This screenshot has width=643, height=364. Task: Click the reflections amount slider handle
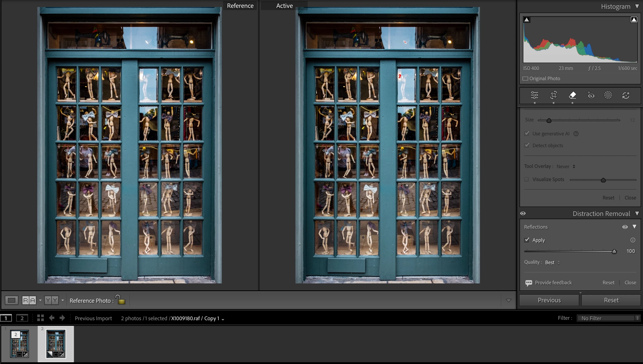614,251
